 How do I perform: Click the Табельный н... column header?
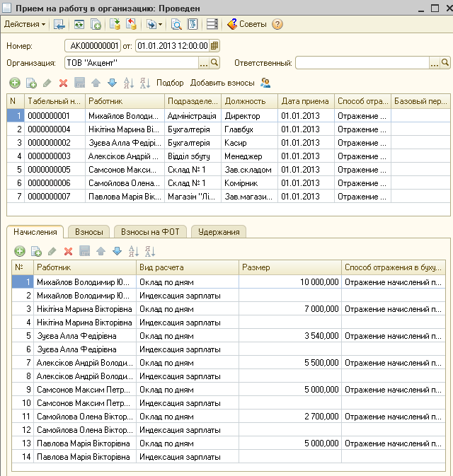coord(55,101)
